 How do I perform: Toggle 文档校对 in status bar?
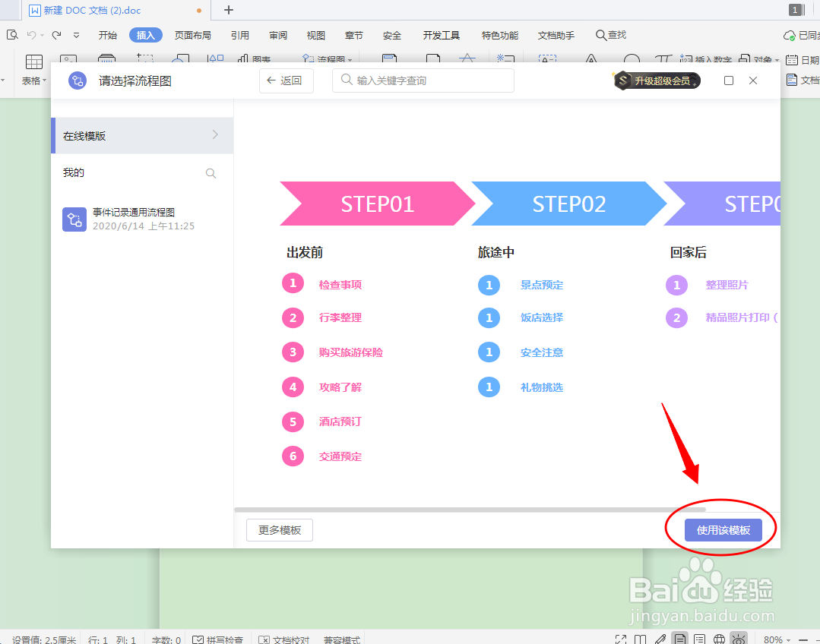pyautogui.click(x=284, y=639)
